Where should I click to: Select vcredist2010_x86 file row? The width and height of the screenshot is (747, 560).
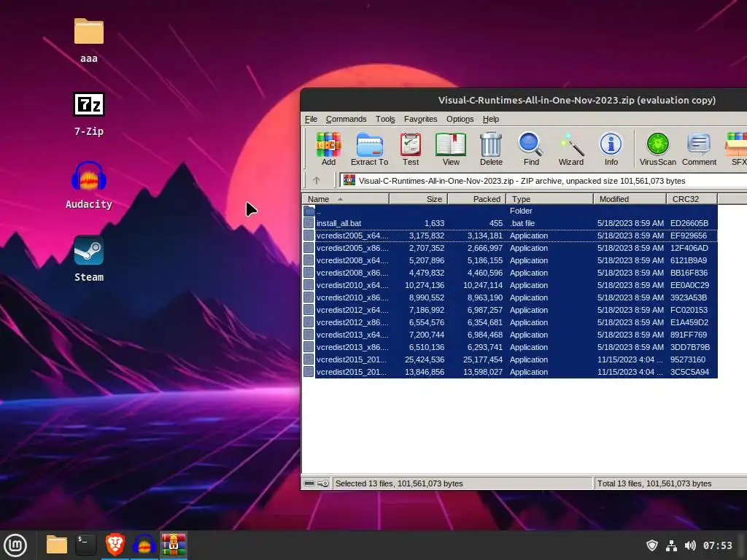tap(510, 297)
